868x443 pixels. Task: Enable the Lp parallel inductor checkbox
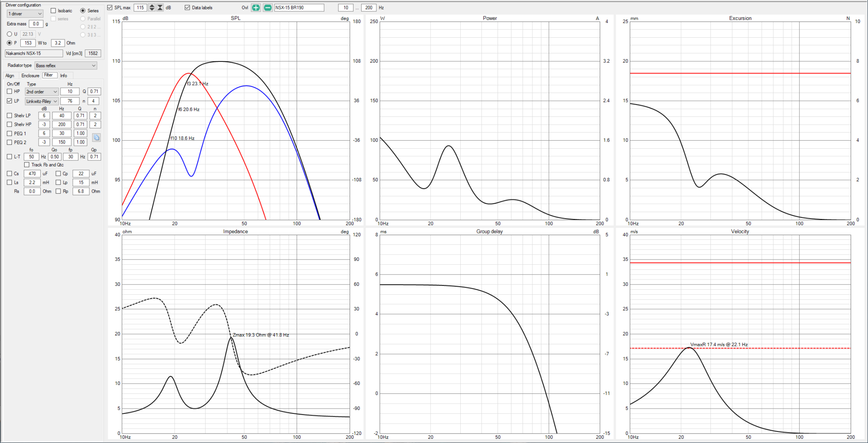coord(58,183)
